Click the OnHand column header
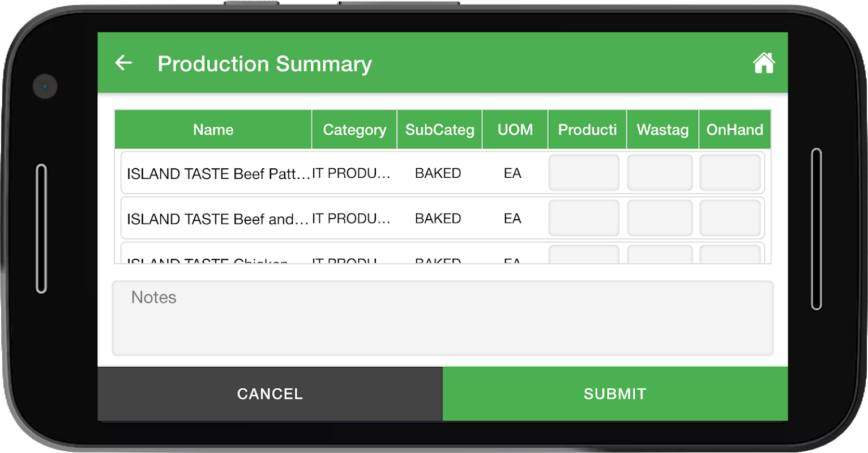Screen dimensions: 868x453 tap(734, 130)
